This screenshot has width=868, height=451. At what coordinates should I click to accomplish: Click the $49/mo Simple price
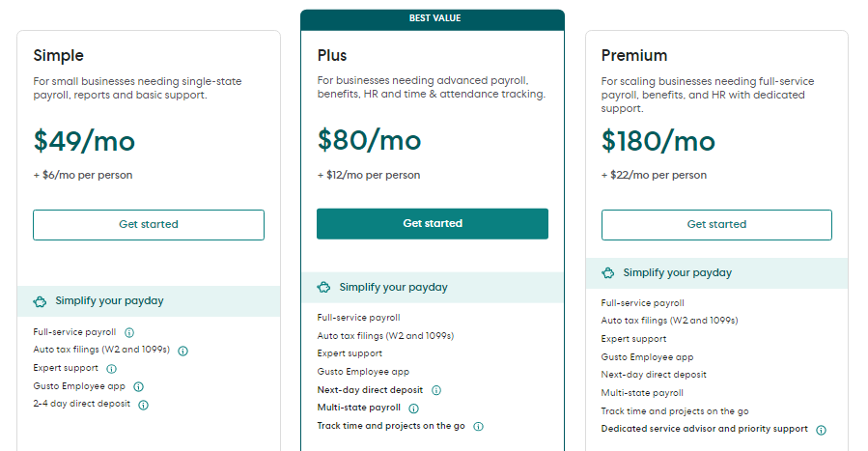(84, 141)
